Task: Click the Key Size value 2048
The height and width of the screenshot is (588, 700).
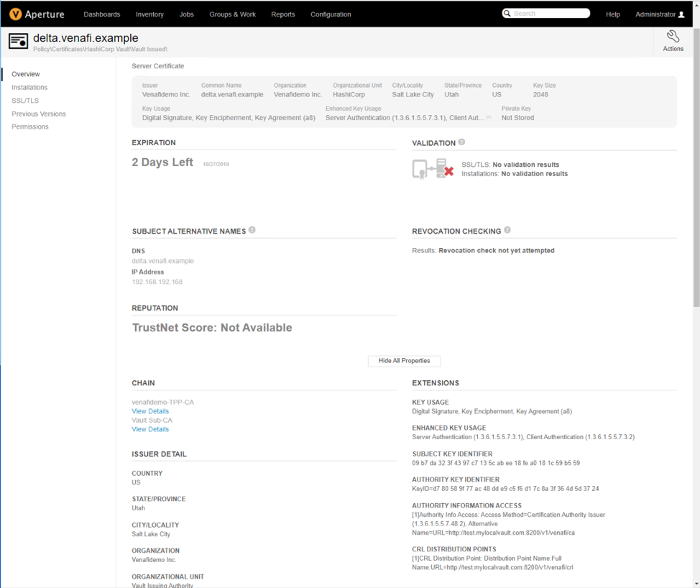Action: click(540, 95)
